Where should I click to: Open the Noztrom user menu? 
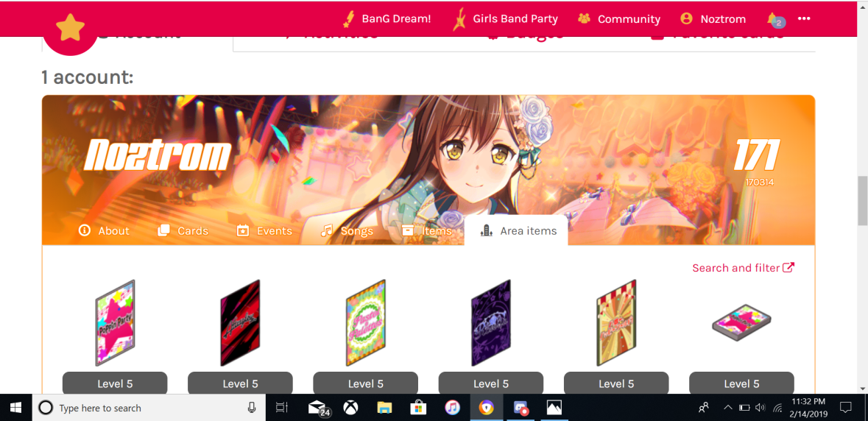(x=713, y=19)
